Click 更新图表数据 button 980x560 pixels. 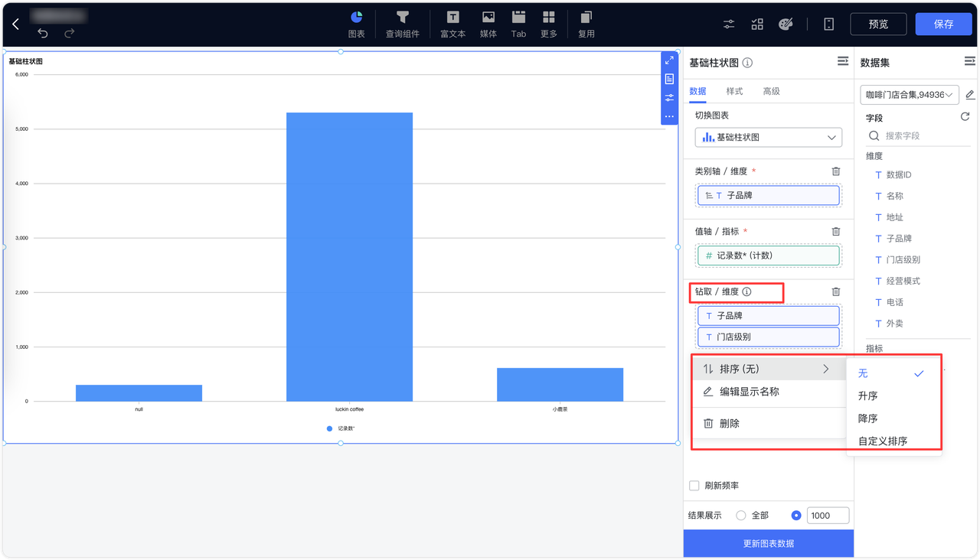coord(769,543)
